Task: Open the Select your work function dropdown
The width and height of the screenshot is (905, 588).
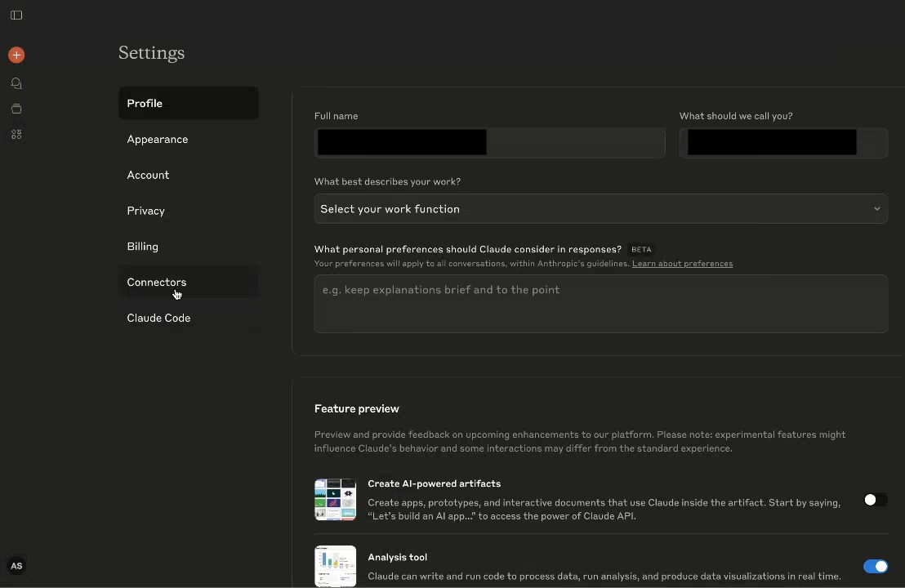Action: click(x=600, y=208)
